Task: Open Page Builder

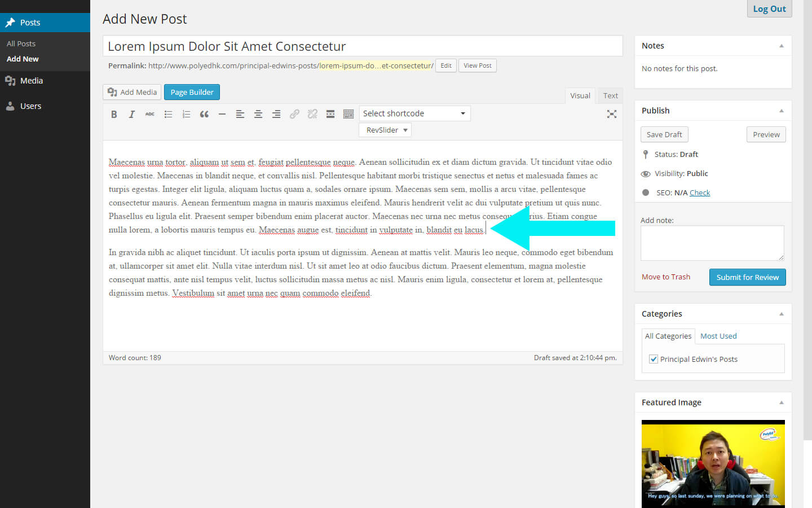Action: (x=192, y=92)
